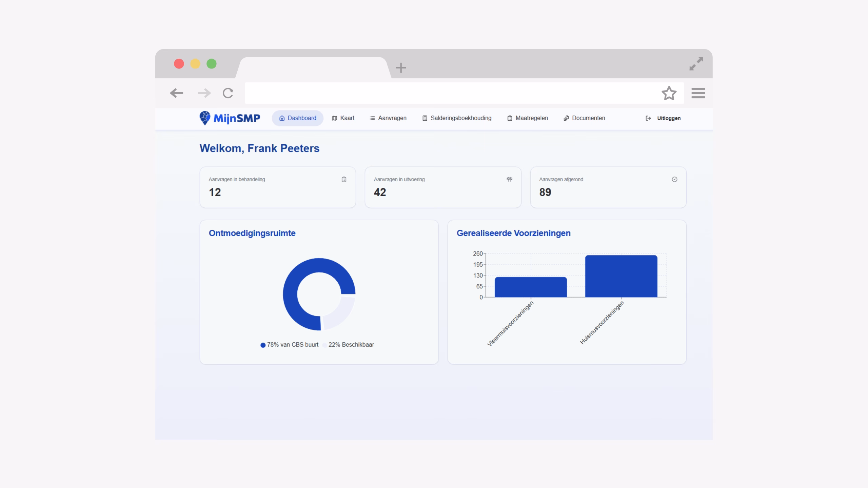
Task: Click the Aanvragen afgerond value 89
Action: tap(545, 192)
